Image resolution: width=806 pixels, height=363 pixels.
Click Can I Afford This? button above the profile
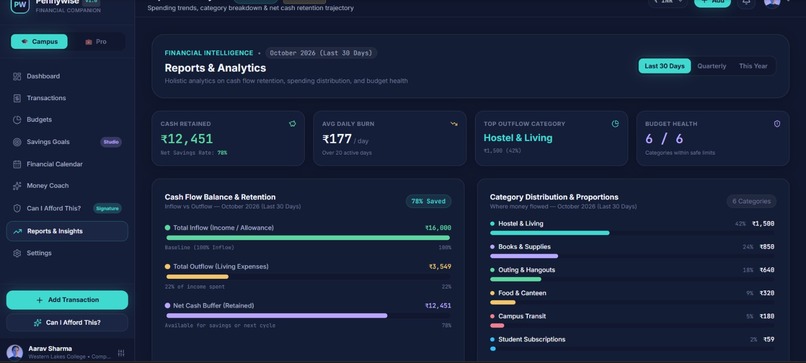coord(67,323)
